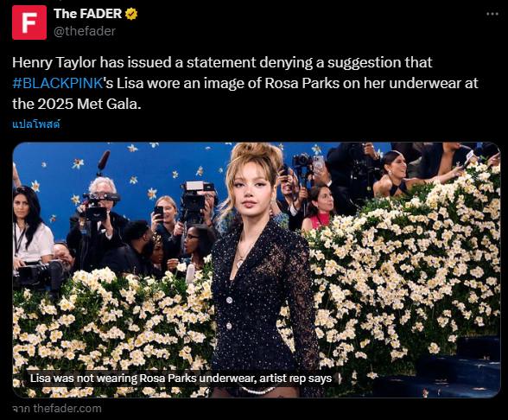Screen dimensions: 508x420
Task: Open the จาก thefader.com source link
Action: [x=57, y=408]
